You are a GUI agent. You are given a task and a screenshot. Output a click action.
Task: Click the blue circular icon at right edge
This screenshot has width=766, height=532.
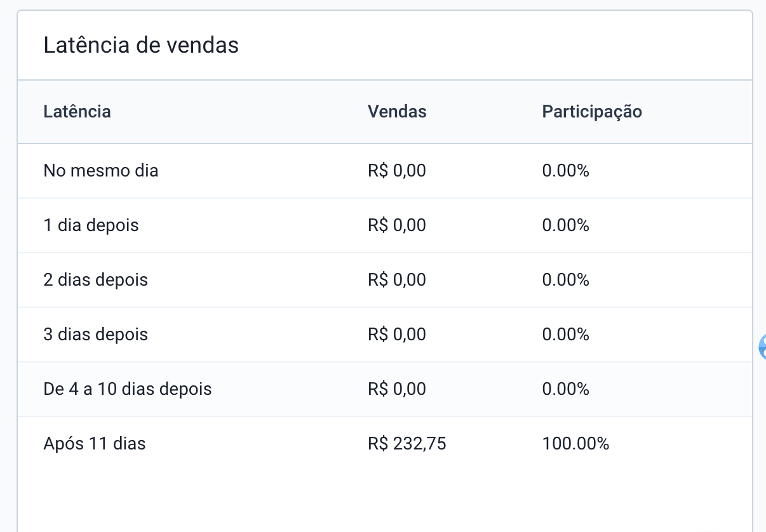click(x=762, y=347)
